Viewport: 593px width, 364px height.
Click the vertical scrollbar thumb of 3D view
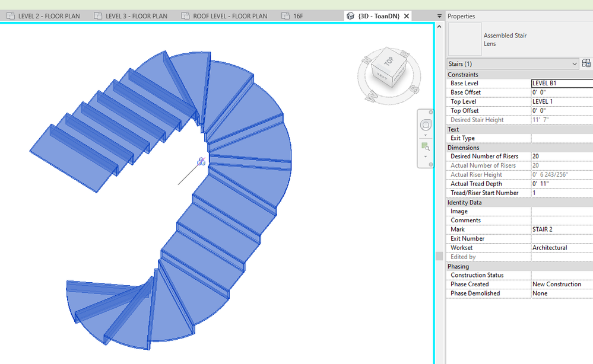click(x=439, y=256)
